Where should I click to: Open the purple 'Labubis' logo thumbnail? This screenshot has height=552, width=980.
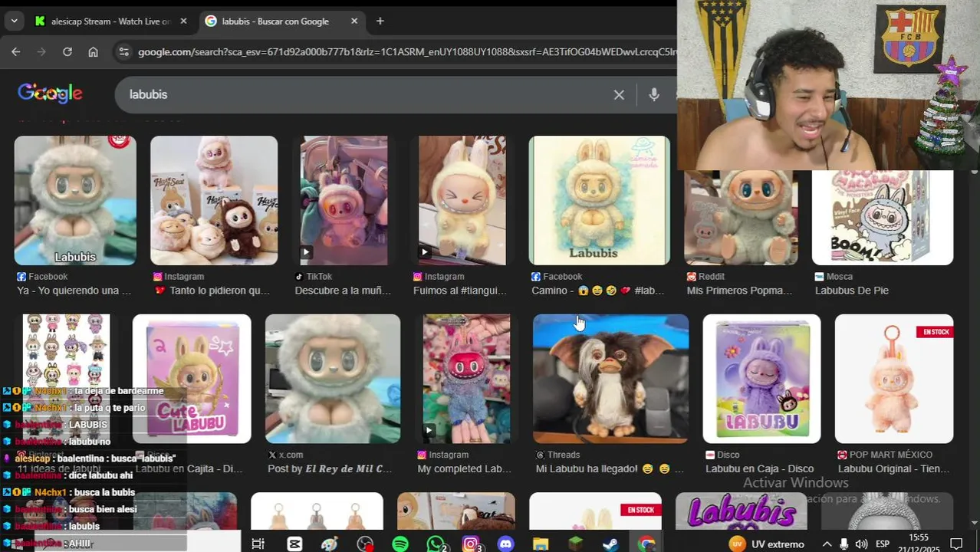pyautogui.click(x=741, y=511)
